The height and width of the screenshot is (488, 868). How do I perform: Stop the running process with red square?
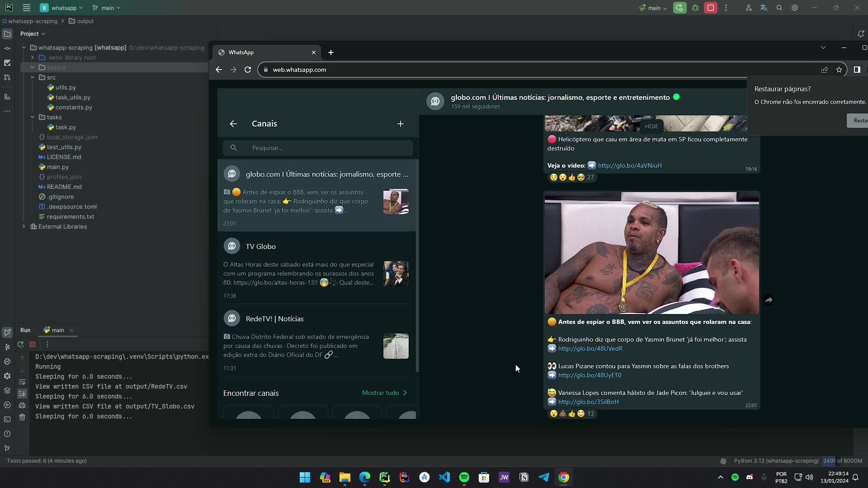tap(711, 8)
